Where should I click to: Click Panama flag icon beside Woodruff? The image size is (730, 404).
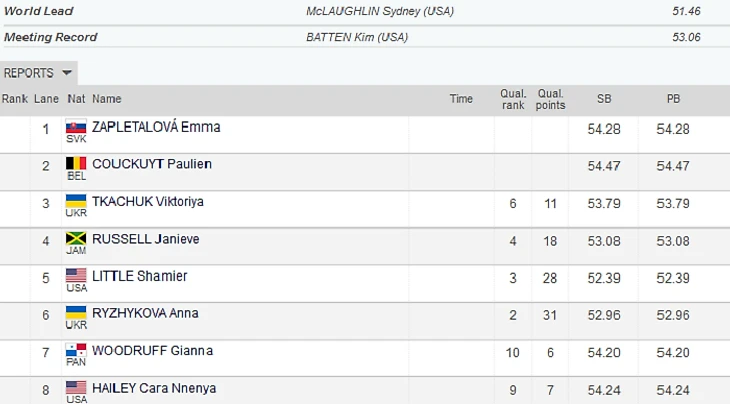tap(76, 350)
